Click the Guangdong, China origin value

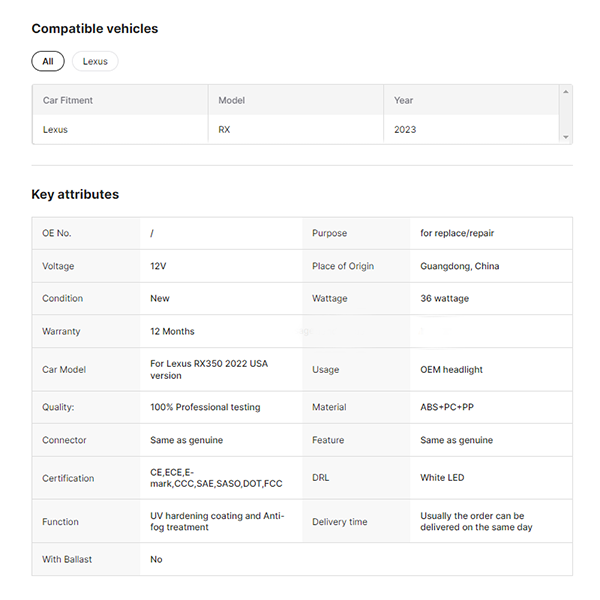(460, 266)
